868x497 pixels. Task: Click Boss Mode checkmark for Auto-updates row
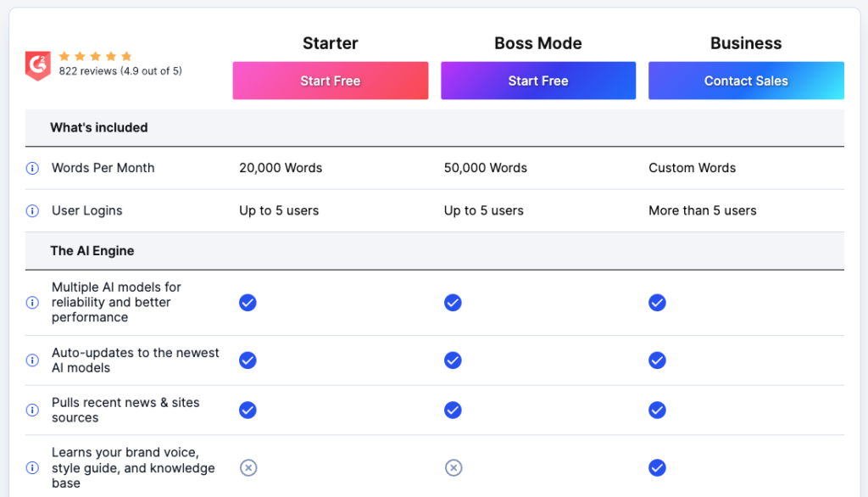453,360
